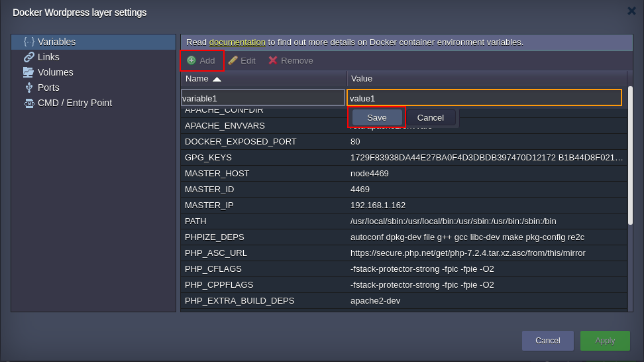The width and height of the screenshot is (644, 362).
Task: Select the PHP_EXTRA_BUILD_DEPS variable name
Action: click(239, 301)
